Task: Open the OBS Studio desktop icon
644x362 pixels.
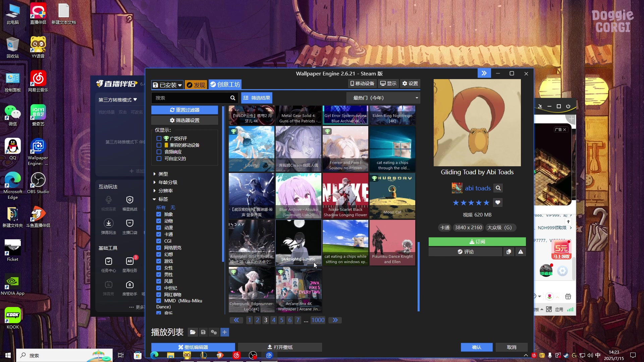Action: [x=38, y=183]
